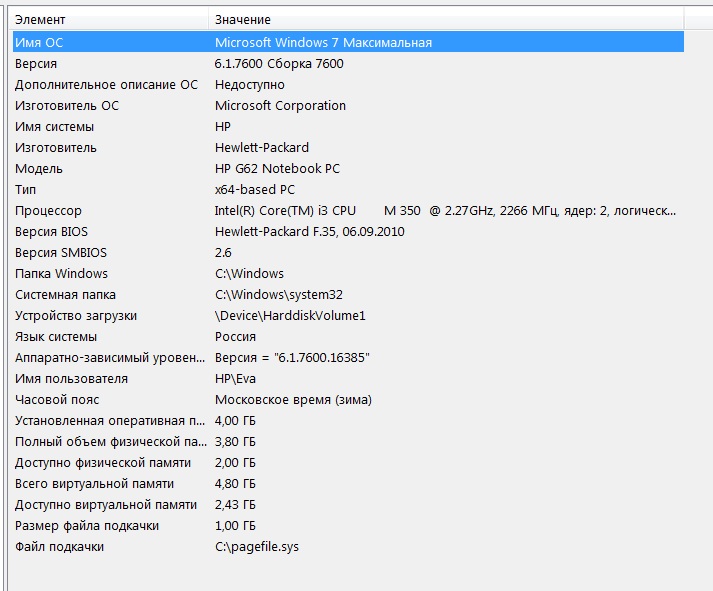
Task: Select the Папка Windows row
Action: (348, 274)
